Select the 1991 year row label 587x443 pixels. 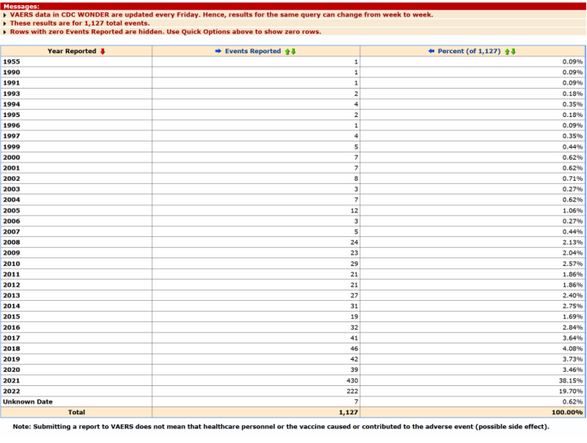point(12,83)
